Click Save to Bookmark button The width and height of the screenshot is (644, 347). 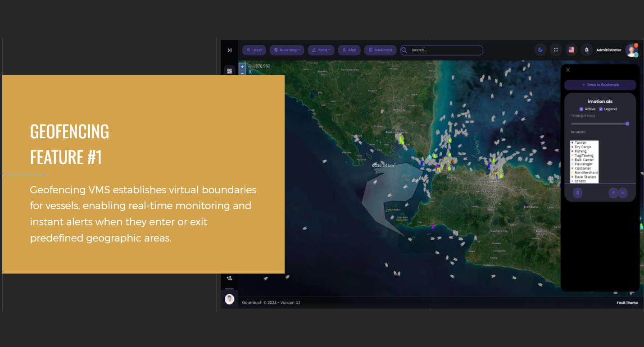(600, 85)
